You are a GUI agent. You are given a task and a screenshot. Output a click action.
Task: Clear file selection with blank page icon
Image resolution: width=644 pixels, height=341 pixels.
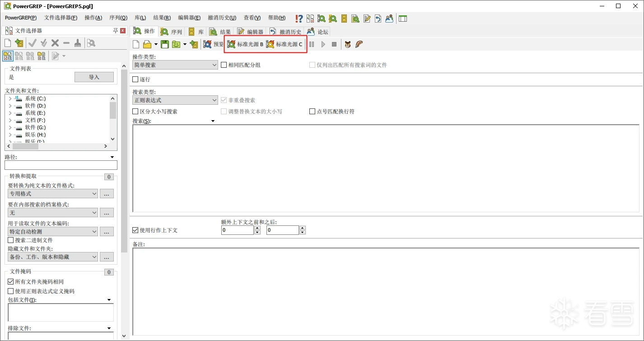pos(8,43)
